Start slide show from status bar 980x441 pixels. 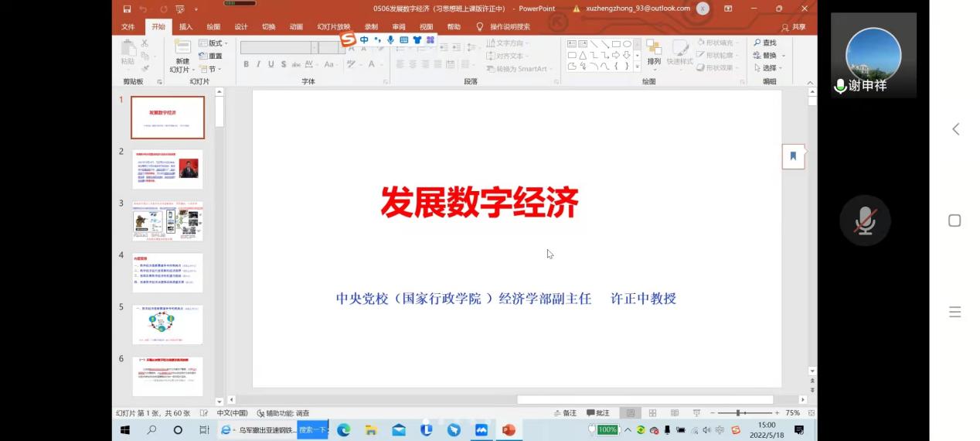click(696, 413)
